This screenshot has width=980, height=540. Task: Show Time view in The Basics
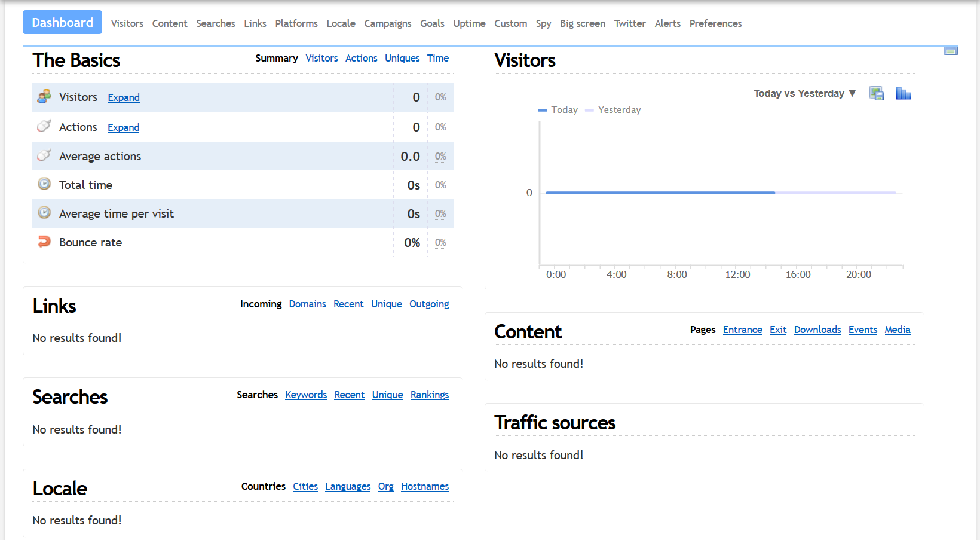(x=438, y=58)
